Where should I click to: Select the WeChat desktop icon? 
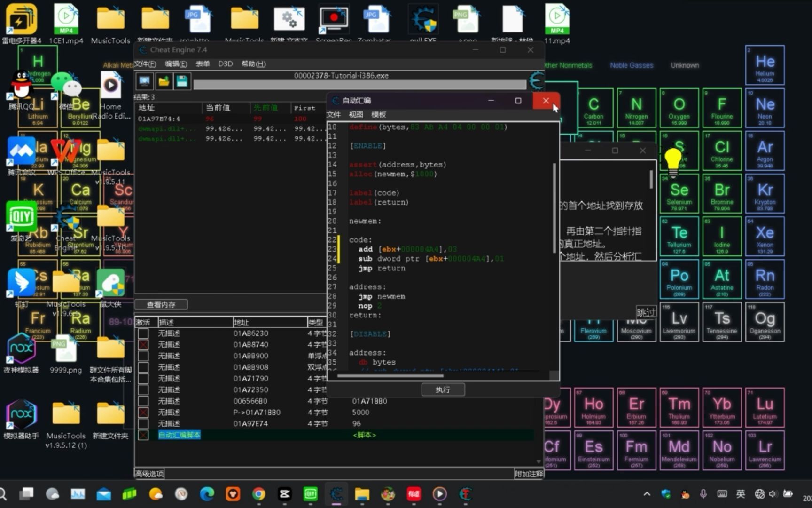pos(66,90)
